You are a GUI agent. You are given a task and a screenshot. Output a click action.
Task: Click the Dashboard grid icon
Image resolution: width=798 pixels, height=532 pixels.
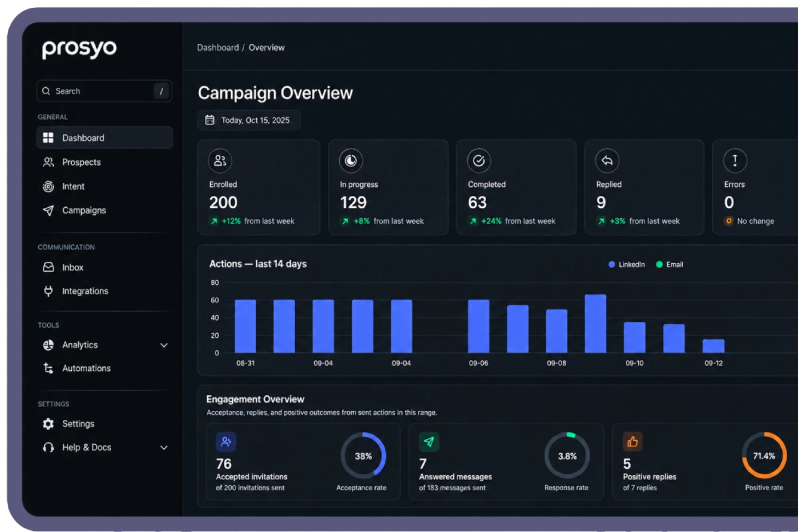(x=48, y=138)
